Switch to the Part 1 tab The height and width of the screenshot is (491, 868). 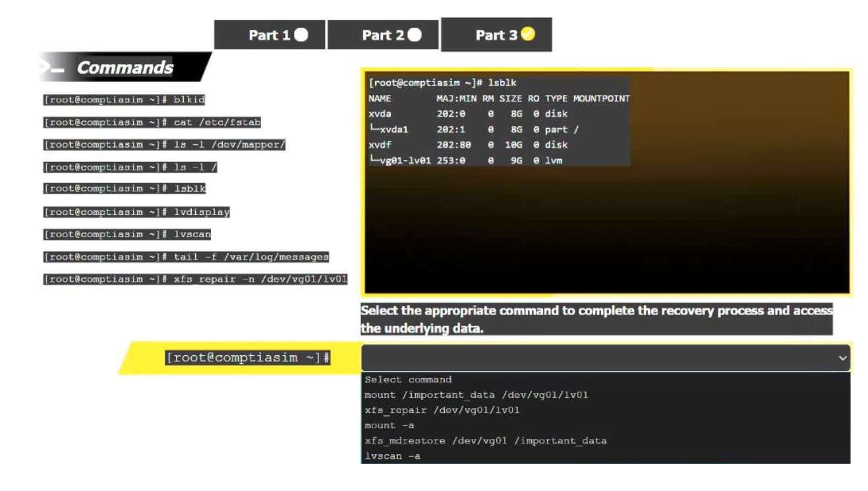pos(270,35)
